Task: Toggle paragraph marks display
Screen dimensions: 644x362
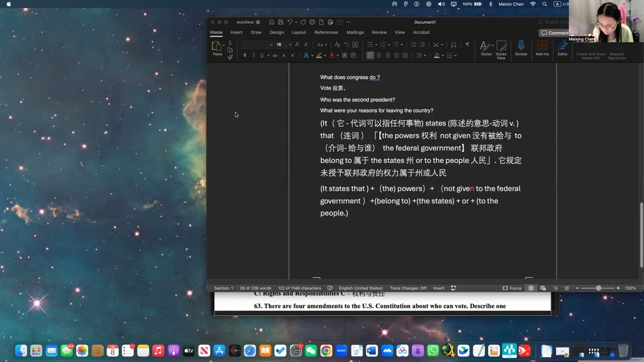Action: tap(467, 44)
